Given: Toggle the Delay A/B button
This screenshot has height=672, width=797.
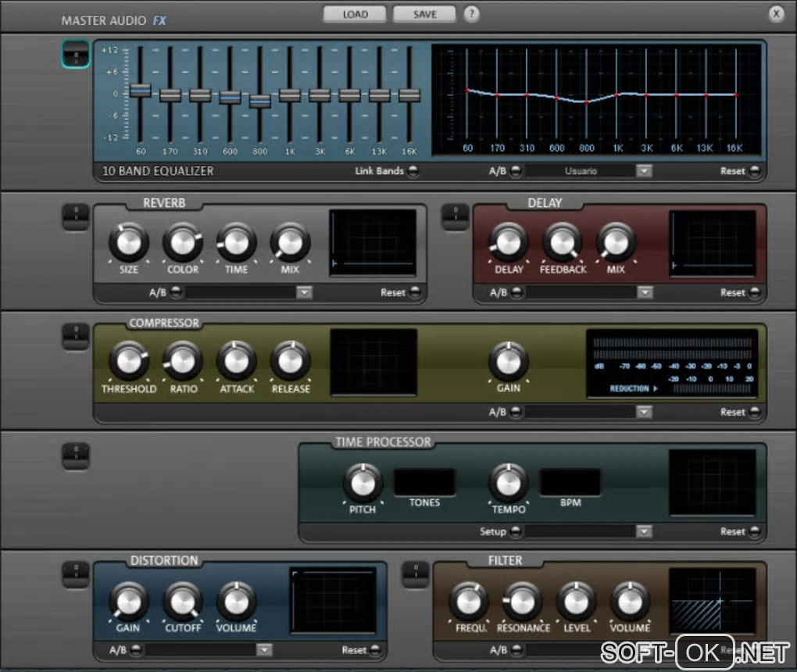Looking at the screenshot, I should (x=516, y=292).
